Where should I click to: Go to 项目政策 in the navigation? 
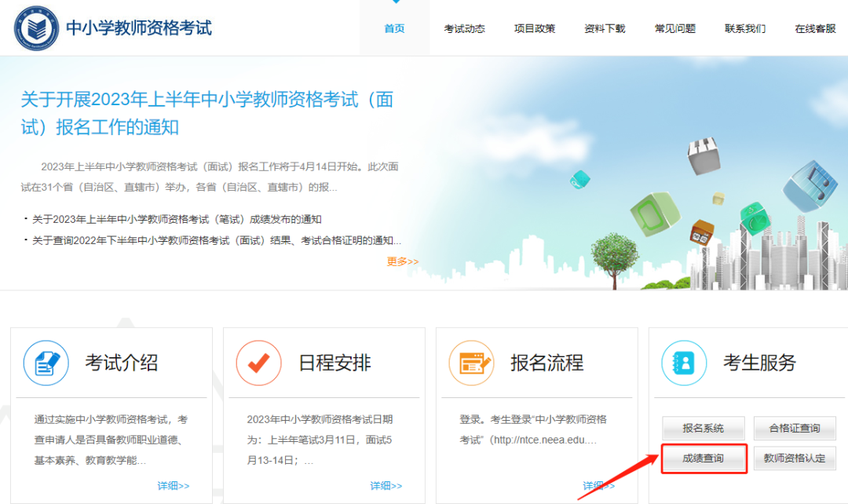coord(535,29)
